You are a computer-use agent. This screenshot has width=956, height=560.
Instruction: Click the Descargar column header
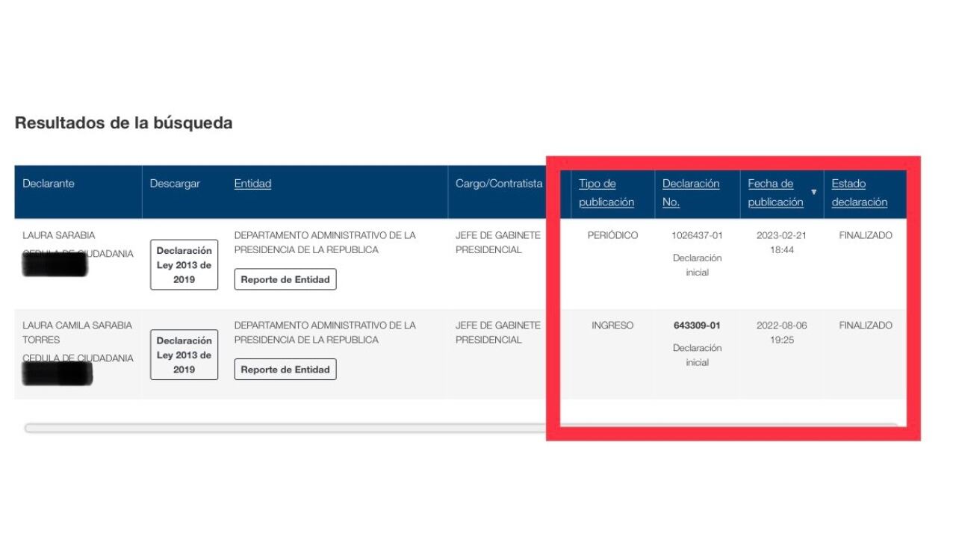175,184
